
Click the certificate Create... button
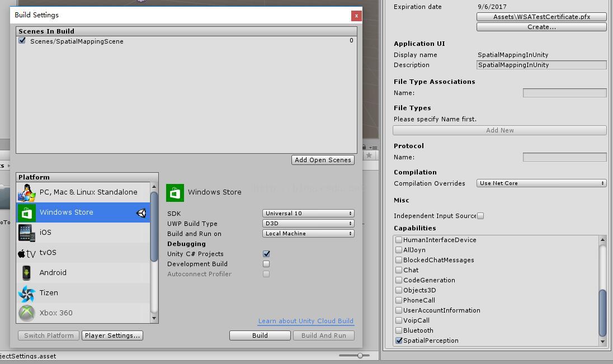[541, 27]
